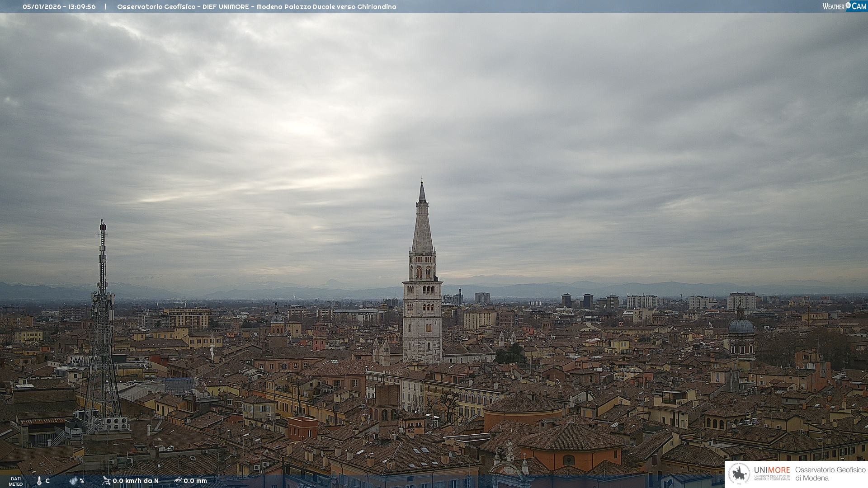
Task: Click the temperature C unit label
Action: 47,481
